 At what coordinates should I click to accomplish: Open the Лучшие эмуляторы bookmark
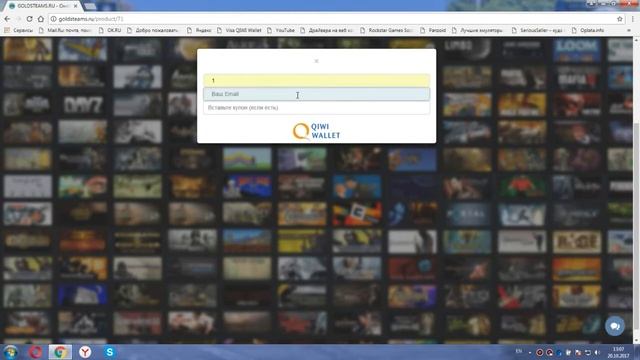pos(478,30)
